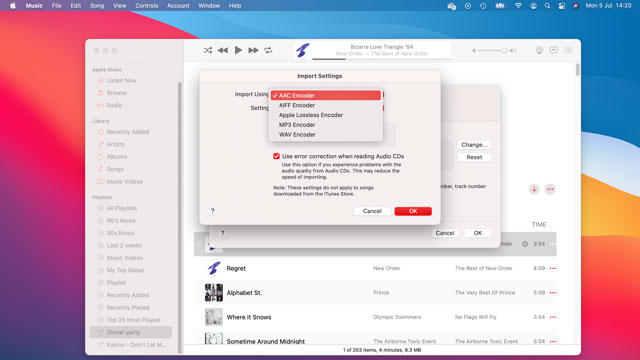Select AIFF Encoder option
This screenshot has width=640, height=360.
coord(326,105)
